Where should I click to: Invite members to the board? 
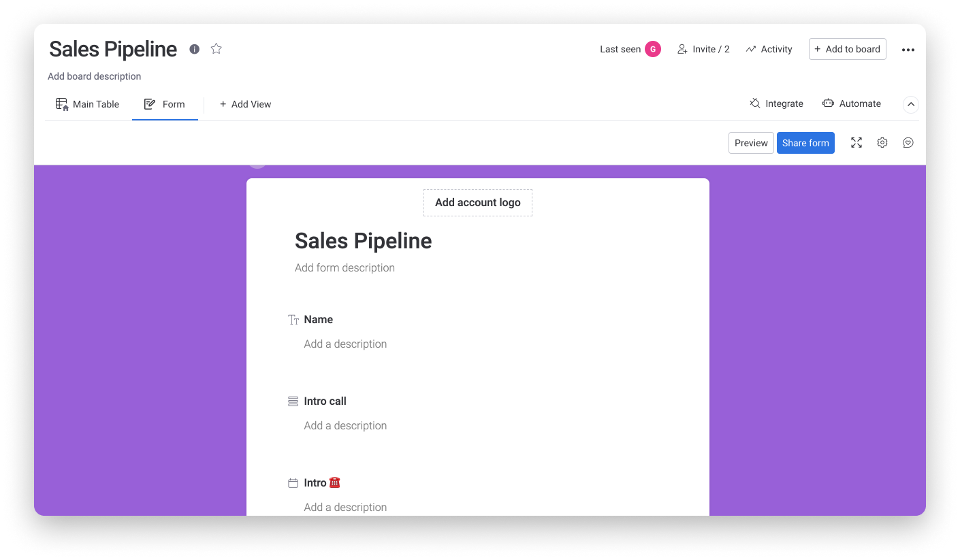click(x=703, y=49)
